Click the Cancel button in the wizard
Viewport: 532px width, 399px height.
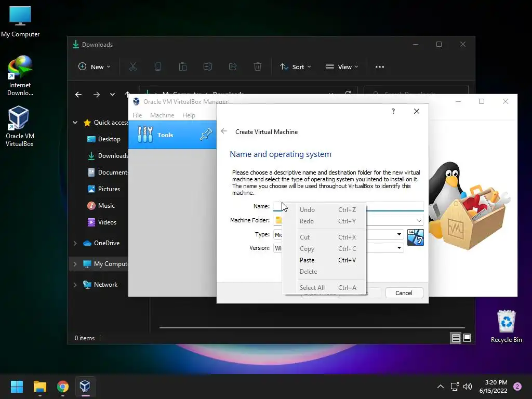(x=404, y=293)
